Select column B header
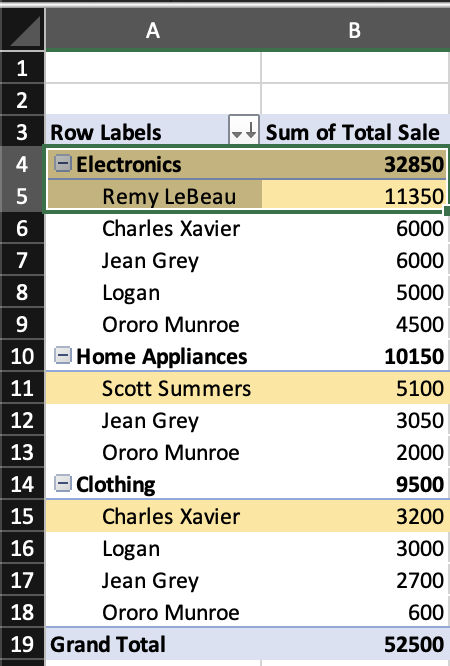Screen dimensions: 450x666 tap(355, 30)
